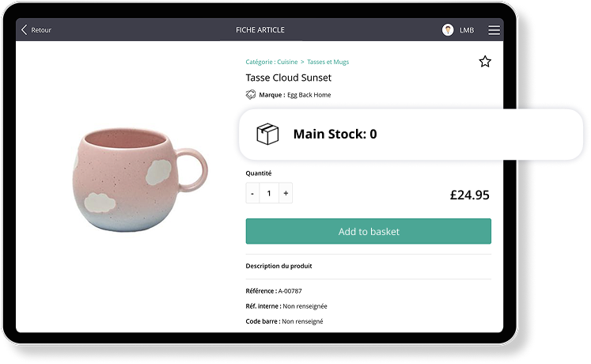
Task: Open the hamburger menu
Action: pos(494,30)
